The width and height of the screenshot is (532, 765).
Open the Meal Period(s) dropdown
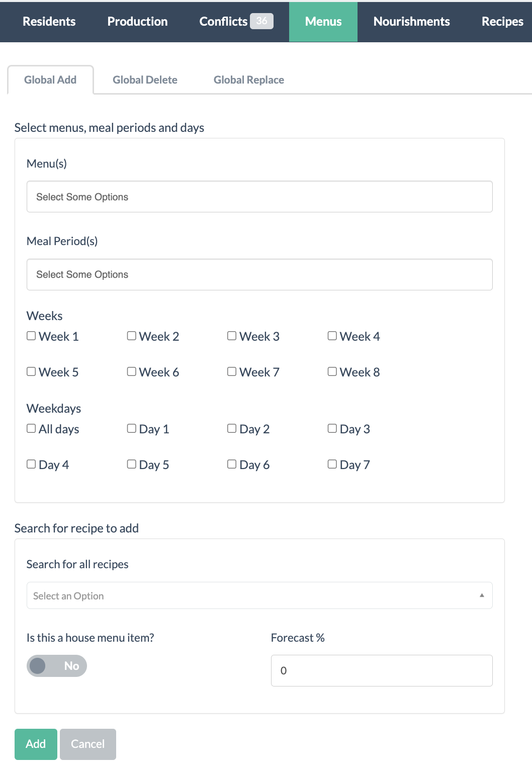point(259,274)
